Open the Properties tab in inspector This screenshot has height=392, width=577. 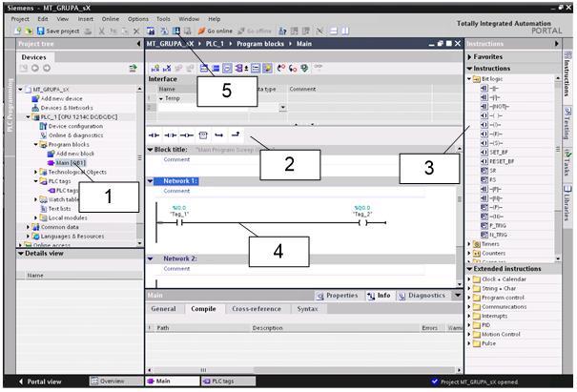tap(337, 296)
